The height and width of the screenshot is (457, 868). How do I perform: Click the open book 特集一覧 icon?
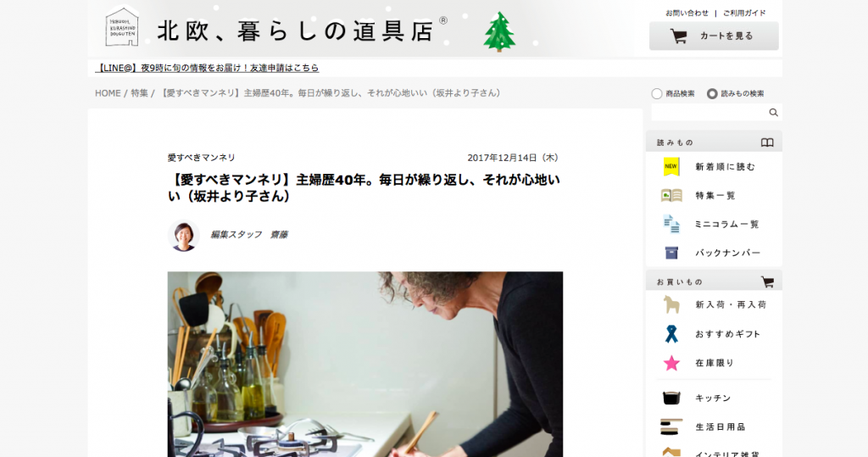[671, 196]
